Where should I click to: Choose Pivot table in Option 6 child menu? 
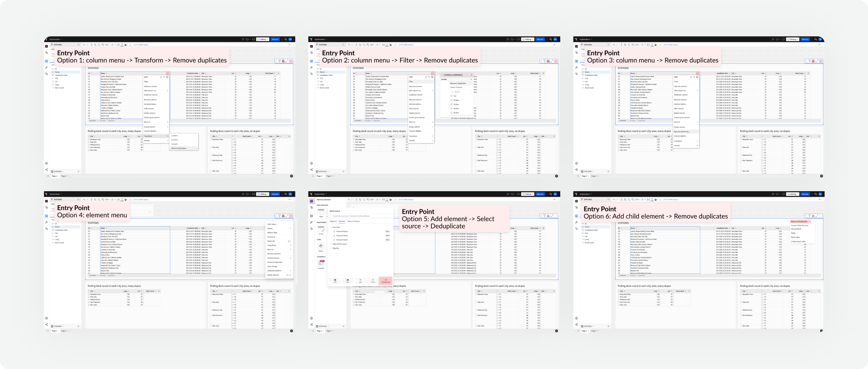coord(796,237)
